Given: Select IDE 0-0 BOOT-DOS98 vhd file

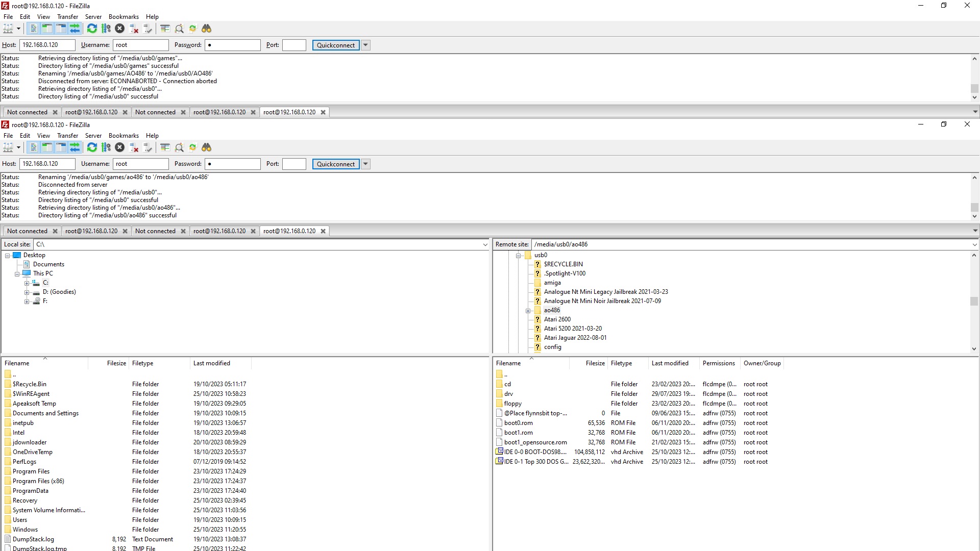Looking at the screenshot, I should 535,452.
